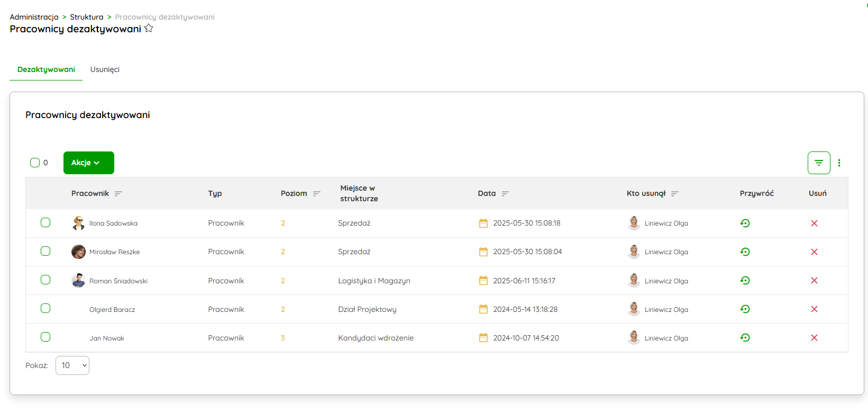Toggle the select-all checkbox
This screenshot has width=868, height=412.
click(x=35, y=163)
